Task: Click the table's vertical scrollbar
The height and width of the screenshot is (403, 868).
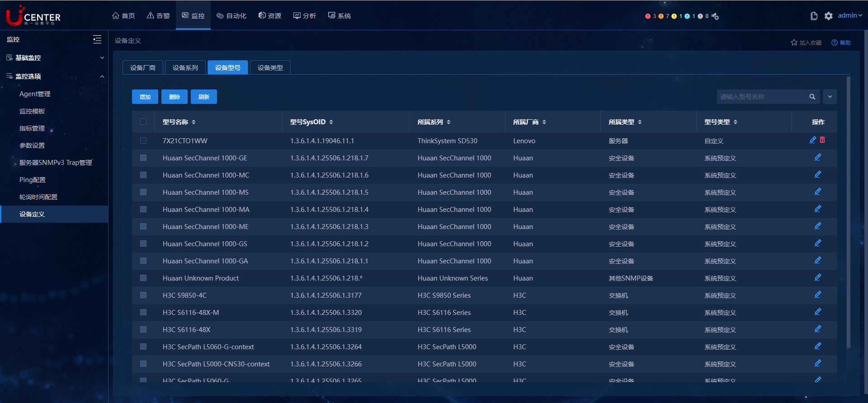Action: [849, 212]
